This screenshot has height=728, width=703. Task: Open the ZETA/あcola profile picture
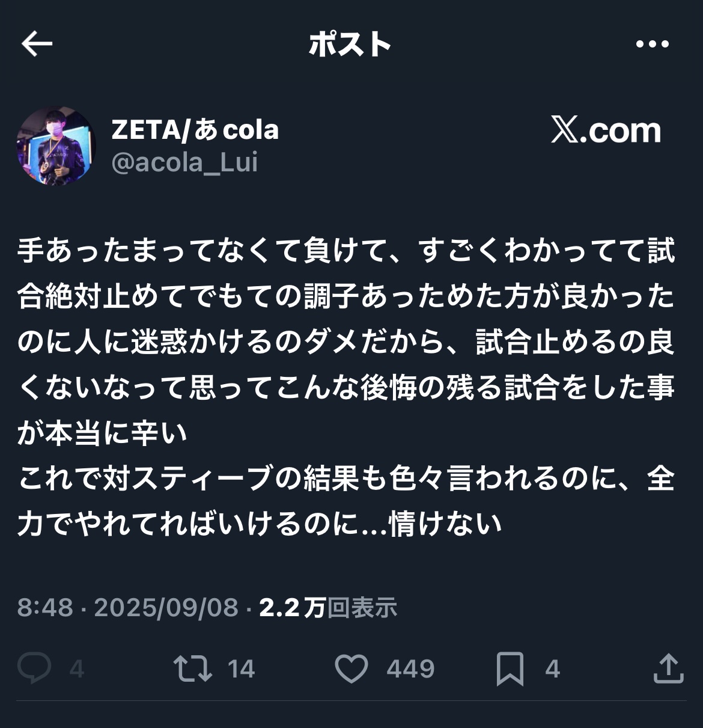tap(56, 146)
